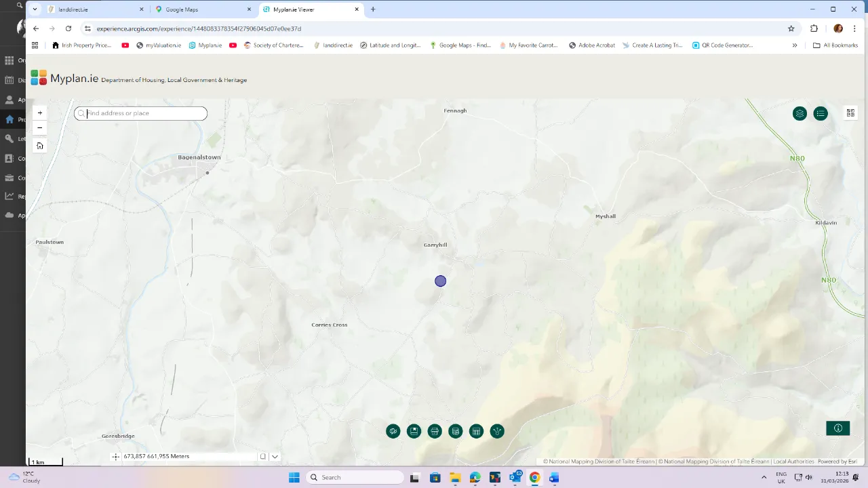Switch to the Google Maps tab
868x488 pixels.
point(202,9)
